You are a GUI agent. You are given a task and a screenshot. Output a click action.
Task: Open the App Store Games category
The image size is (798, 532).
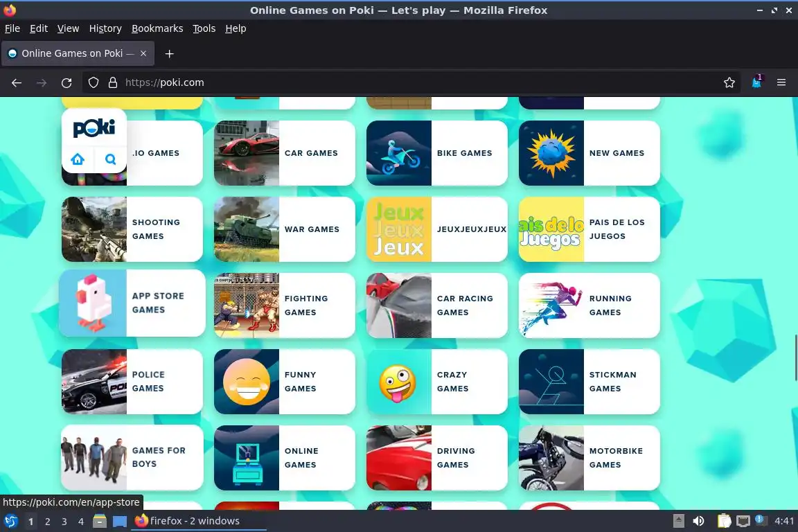132,303
